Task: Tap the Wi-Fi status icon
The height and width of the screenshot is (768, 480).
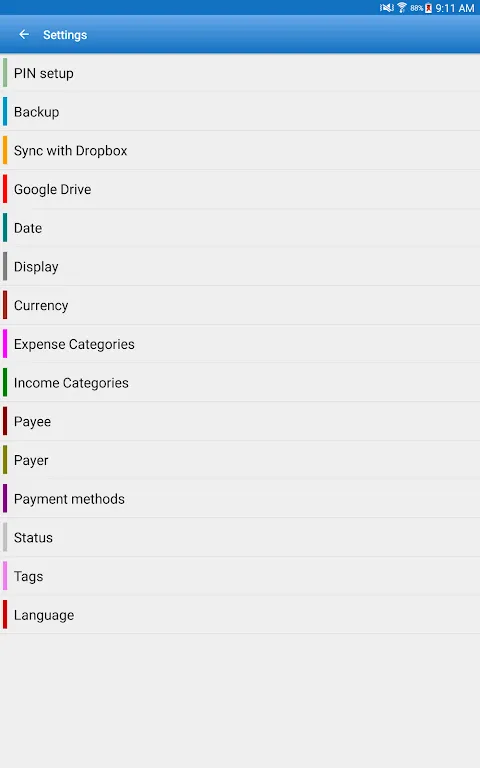Action: (402, 7)
